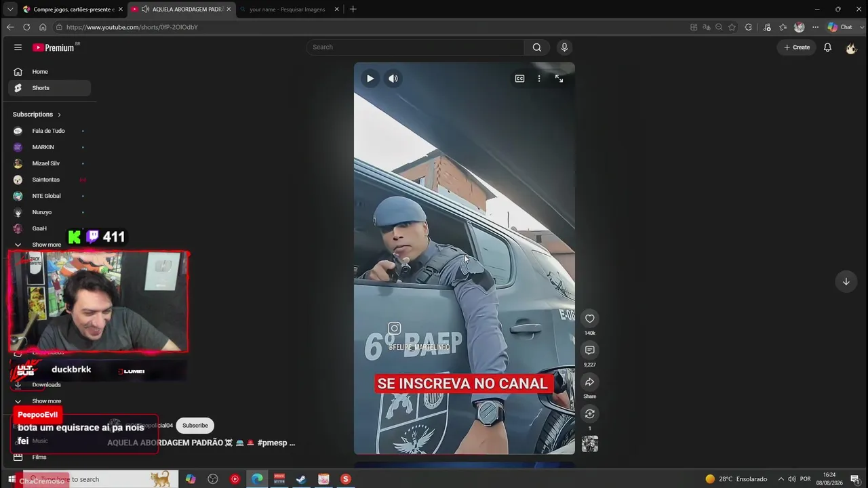Go back in the browser
Image resolution: width=868 pixels, height=488 pixels.
coord(9,27)
